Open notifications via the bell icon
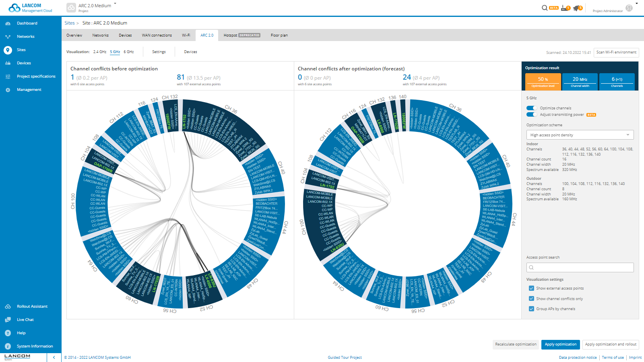Viewport: 644px width, 362px height. (576, 8)
